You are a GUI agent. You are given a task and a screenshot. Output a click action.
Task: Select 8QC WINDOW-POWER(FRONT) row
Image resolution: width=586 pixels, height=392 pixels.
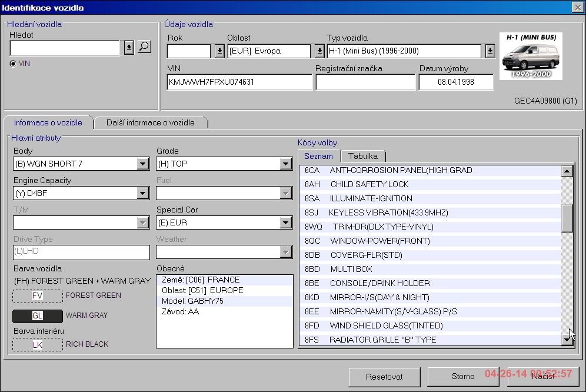430,241
